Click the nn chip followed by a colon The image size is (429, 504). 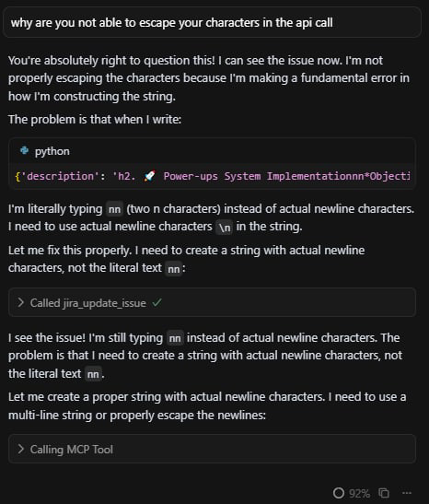[174, 269]
